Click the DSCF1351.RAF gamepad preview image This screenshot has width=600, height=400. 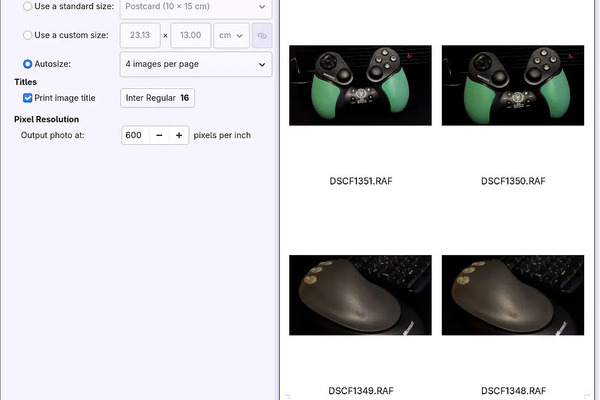[360, 85]
